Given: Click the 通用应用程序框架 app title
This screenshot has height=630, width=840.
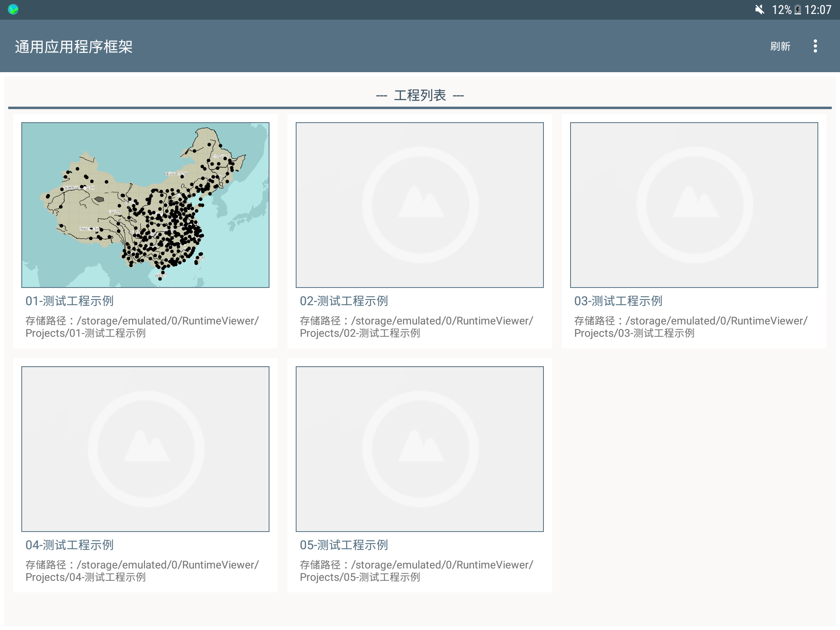Looking at the screenshot, I should [74, 47].
